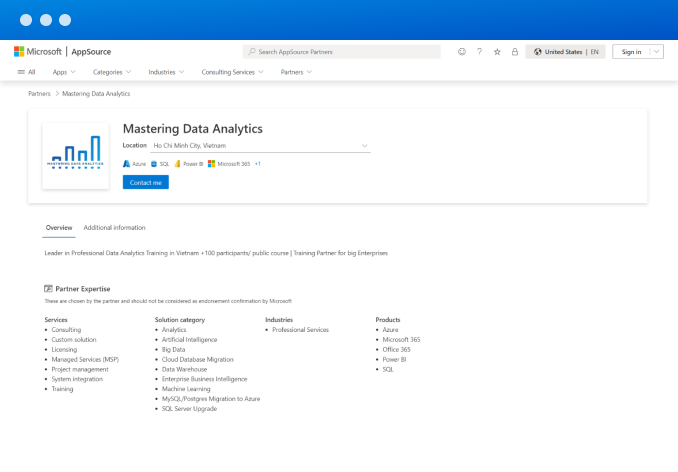Click the favorites star icon

497,52
